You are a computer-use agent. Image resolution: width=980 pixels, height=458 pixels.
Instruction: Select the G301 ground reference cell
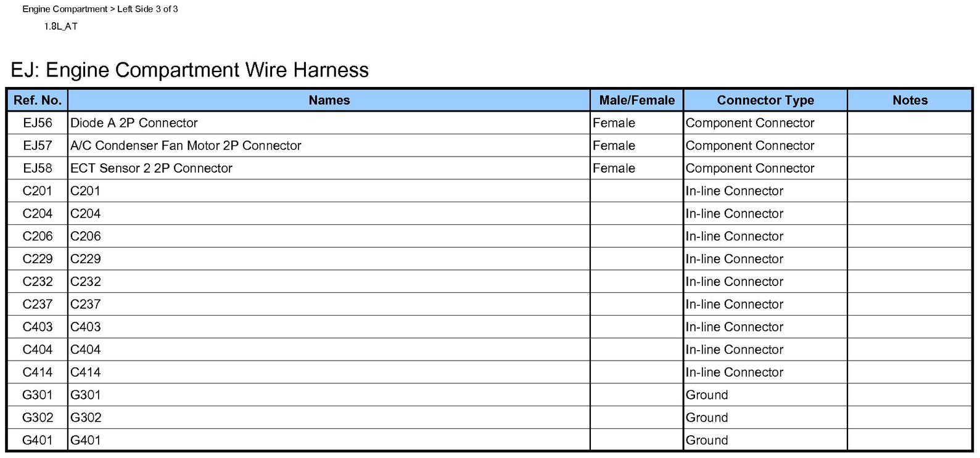[38, 395]
